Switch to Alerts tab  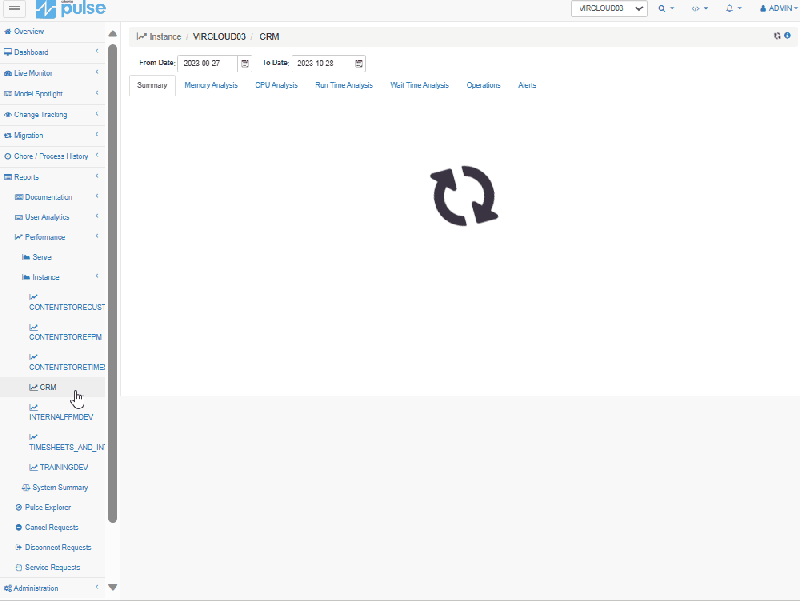[x=527, y=85]
